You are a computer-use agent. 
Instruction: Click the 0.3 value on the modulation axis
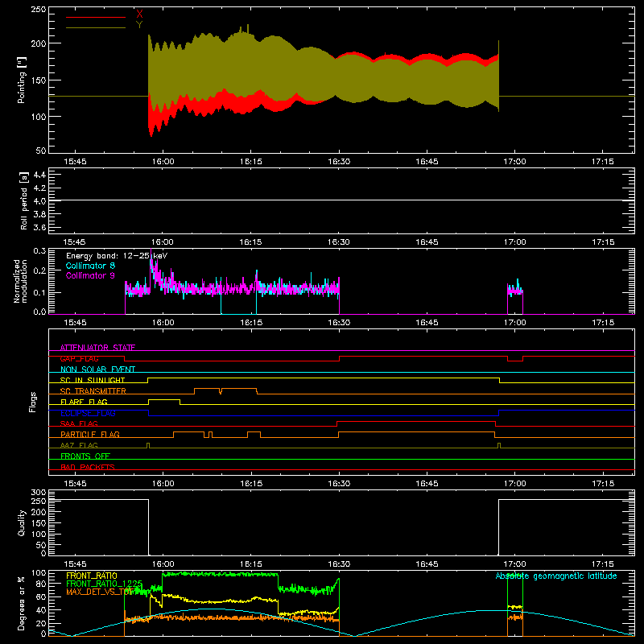(x=39, y=251)
